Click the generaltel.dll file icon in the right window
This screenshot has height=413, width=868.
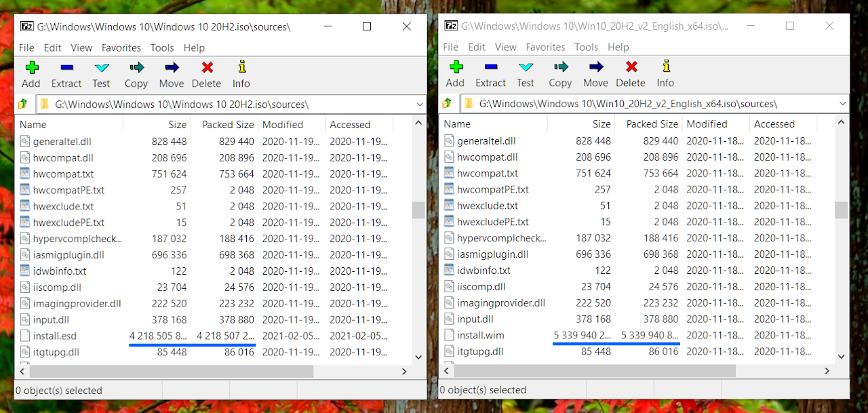pyautogui.click(x=450, y=140)
